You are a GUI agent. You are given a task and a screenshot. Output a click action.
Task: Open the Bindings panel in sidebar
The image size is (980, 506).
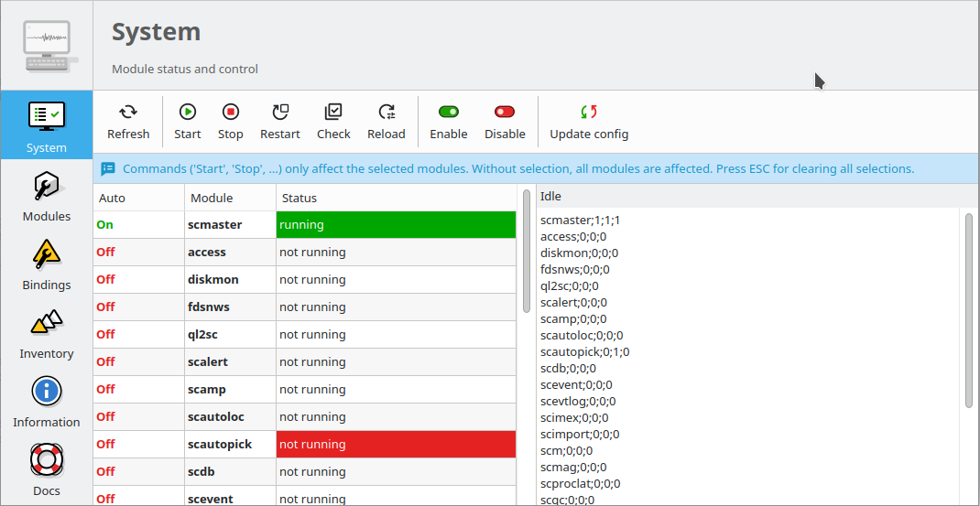coord(47,263)
